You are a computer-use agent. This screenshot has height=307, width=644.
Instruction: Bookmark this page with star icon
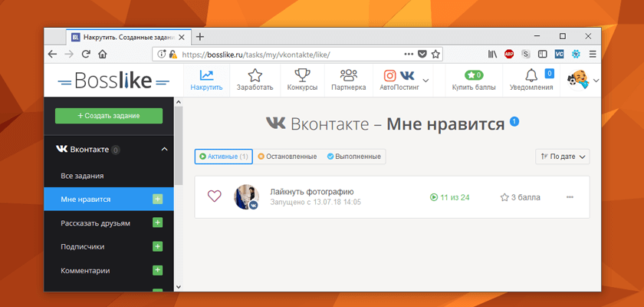coord(435,54)
